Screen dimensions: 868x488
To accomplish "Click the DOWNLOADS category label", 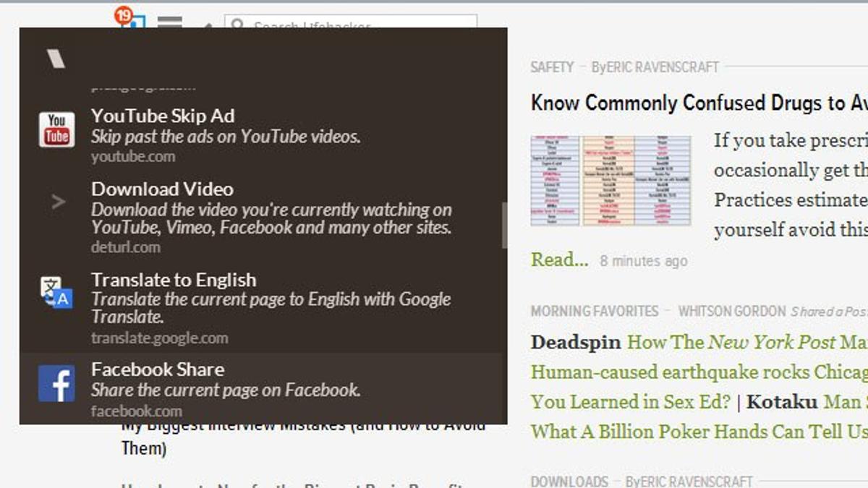I will 569,481.
